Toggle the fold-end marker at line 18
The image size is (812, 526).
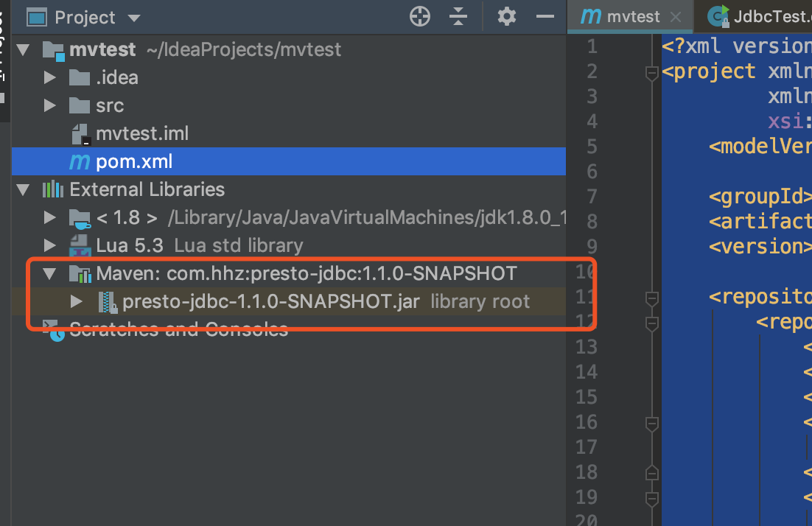click(652, 473)
